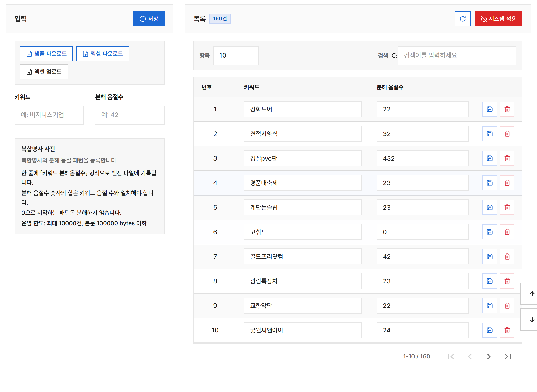537x392 pixels.
Task: Click the 복합명사 사전 heading
Action: click(38, 149)
